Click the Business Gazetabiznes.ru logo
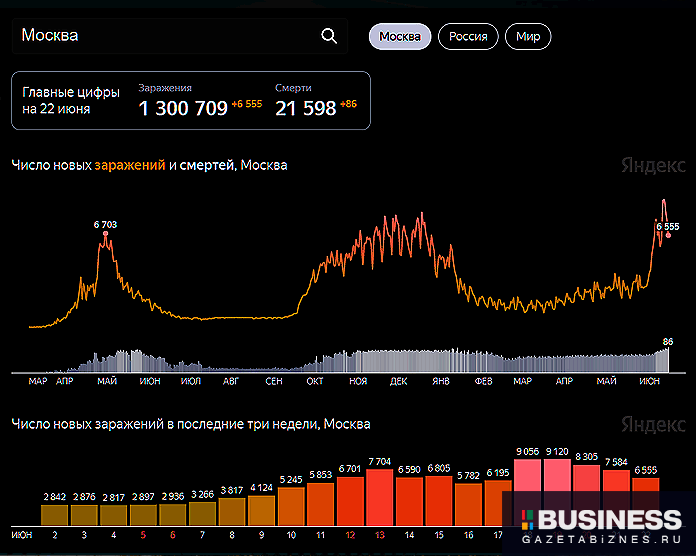 (603, 526)
